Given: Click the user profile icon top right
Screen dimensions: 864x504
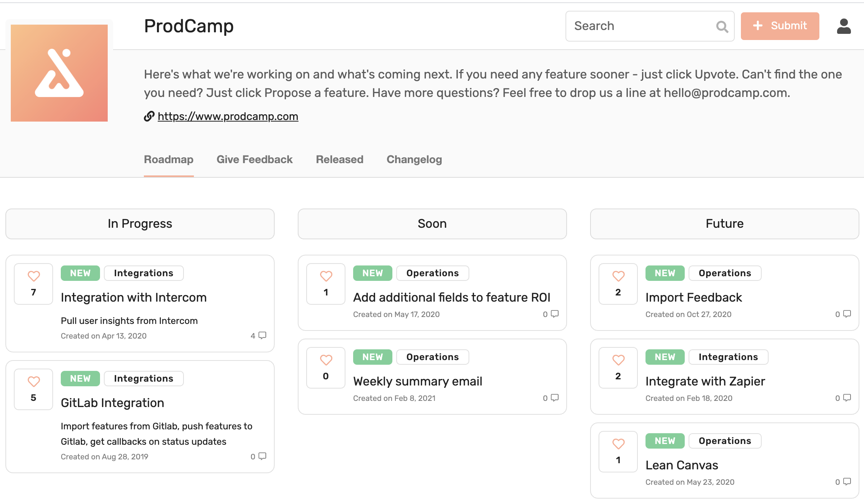Looking at the screenshot, I should (x=844, y=26).
